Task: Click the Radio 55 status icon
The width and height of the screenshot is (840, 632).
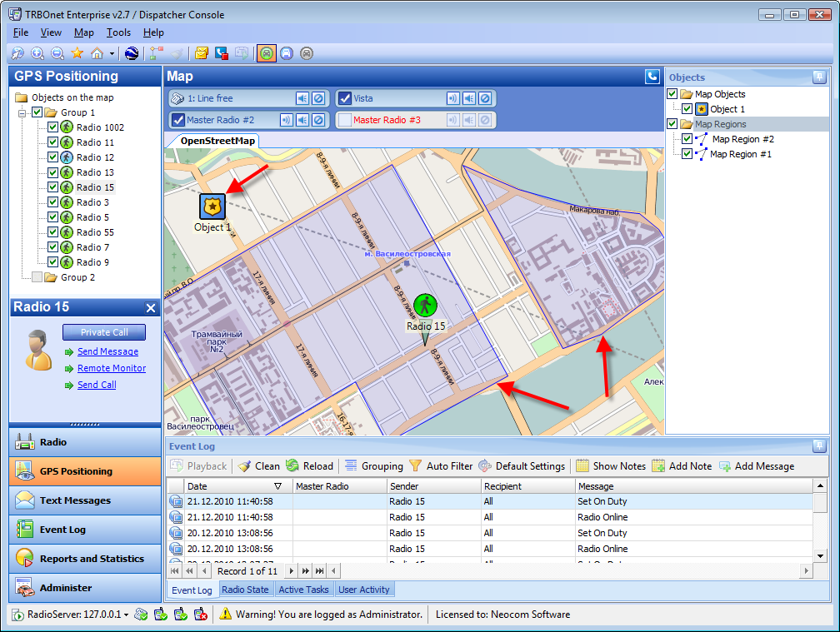Action: [67, 232]
